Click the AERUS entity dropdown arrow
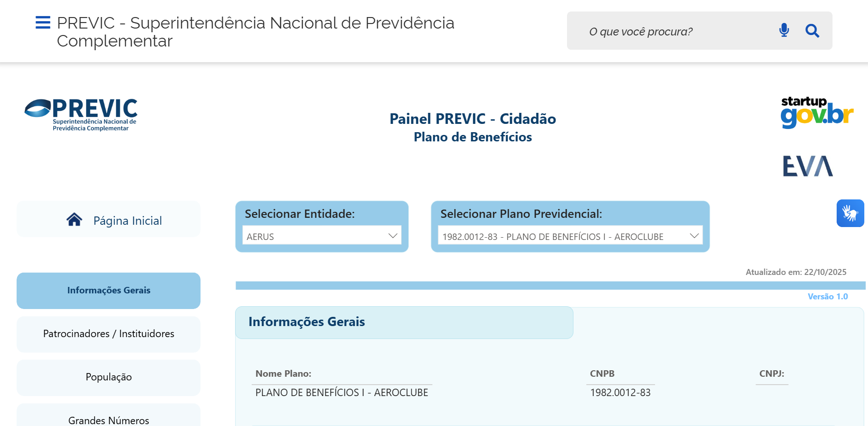868x426 pixels. point(393,236)
